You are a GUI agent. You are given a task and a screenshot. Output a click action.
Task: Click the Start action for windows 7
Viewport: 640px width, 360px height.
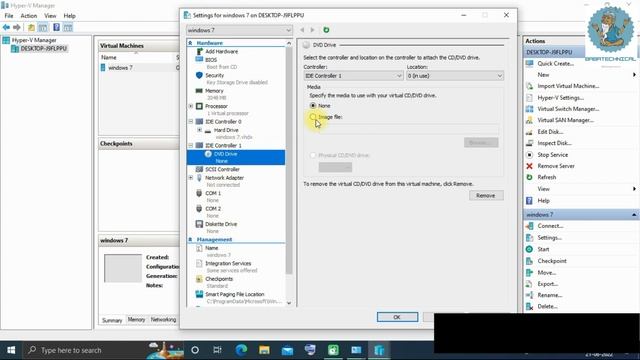tap(543, 249)
